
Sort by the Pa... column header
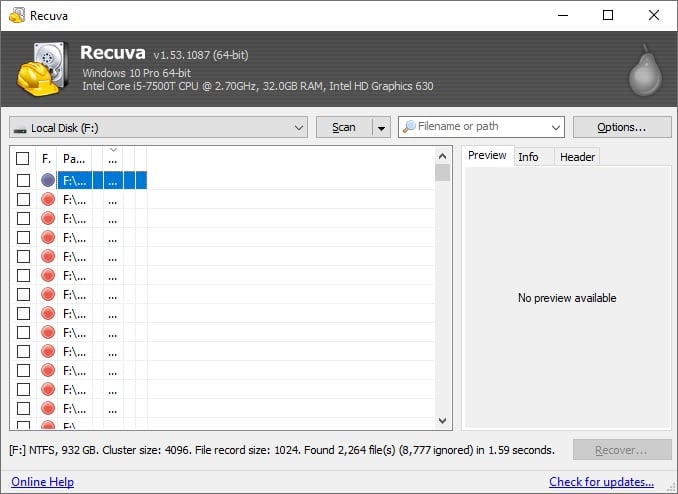[x=74, y=159]
